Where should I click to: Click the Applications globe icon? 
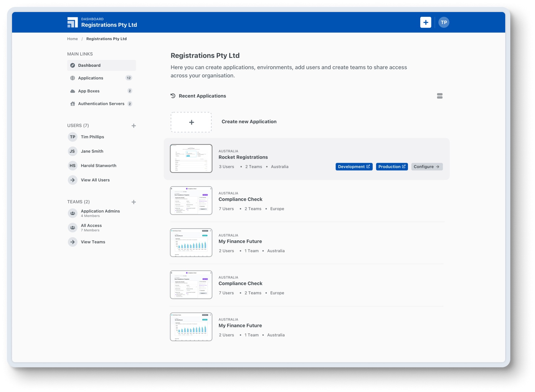(73, 78)
